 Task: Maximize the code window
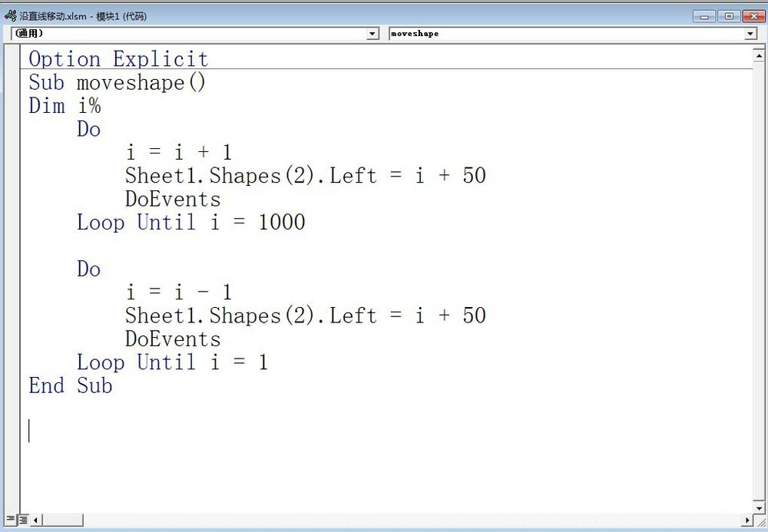coord(728,15)
